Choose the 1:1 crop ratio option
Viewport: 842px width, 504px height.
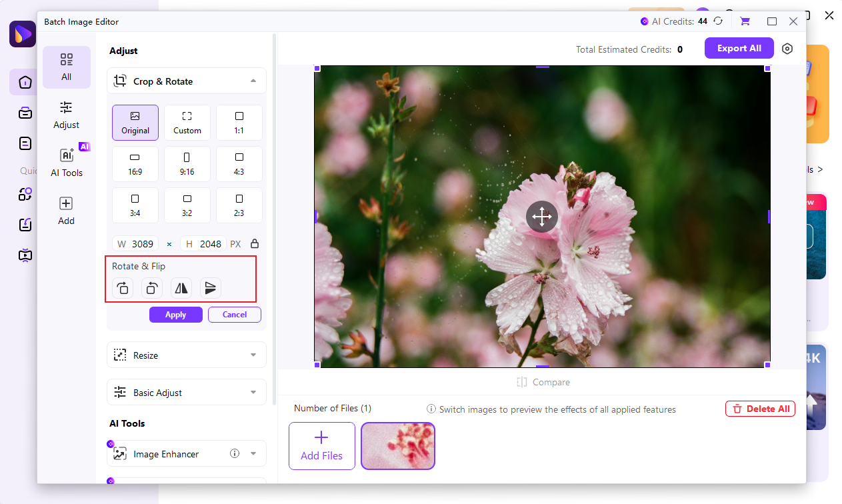point(239,123)
